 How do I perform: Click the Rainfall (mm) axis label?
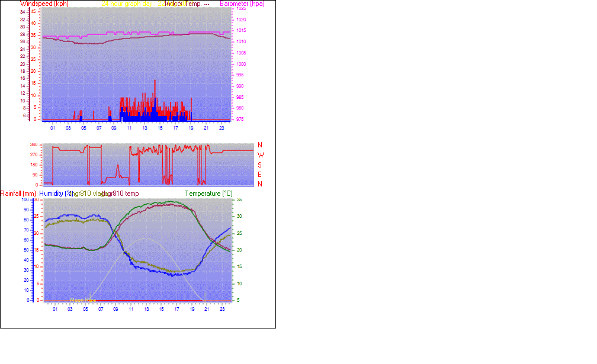[18, 194]
